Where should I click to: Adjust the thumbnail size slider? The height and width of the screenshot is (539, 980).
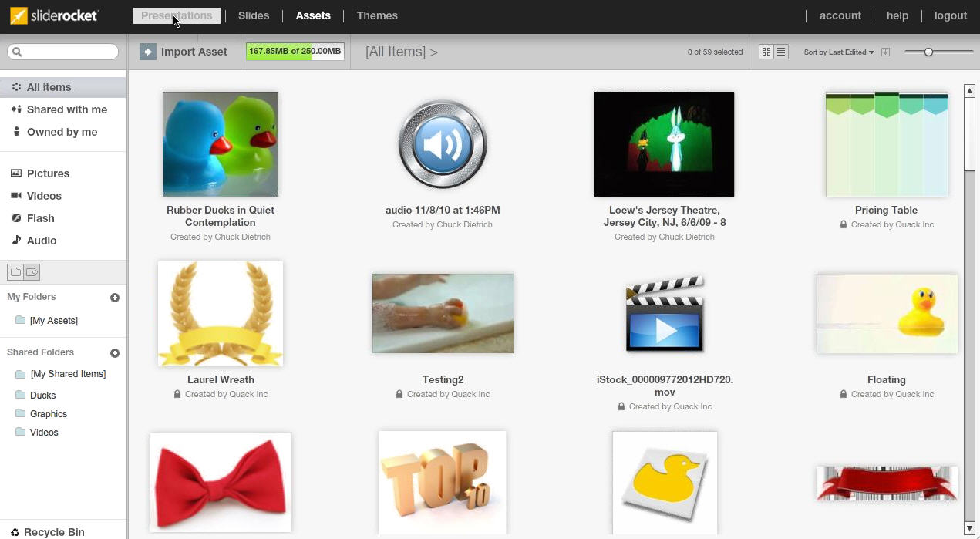coord(928,52)
